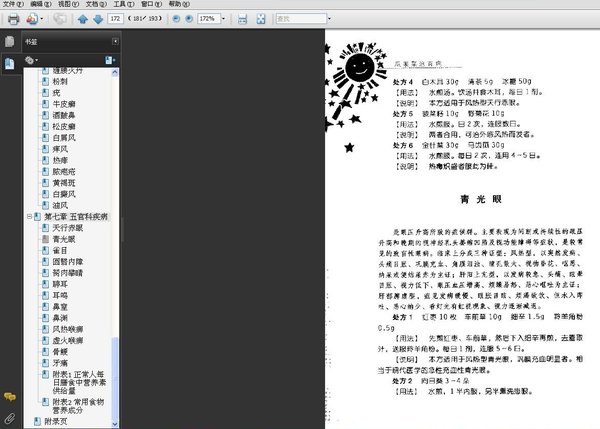This screenshot has height=429, width=600.
Task: Select the 附表1 正常人每日膳食 bookmark
Action: (79, 382)
